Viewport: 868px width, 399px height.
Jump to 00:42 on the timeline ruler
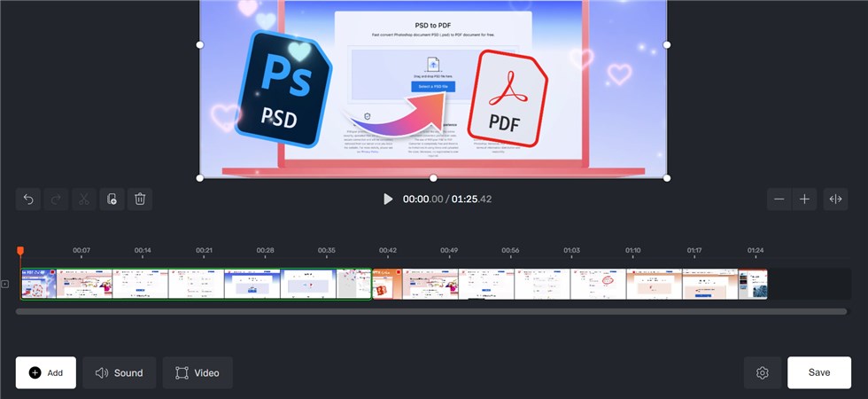coord(388,250)
